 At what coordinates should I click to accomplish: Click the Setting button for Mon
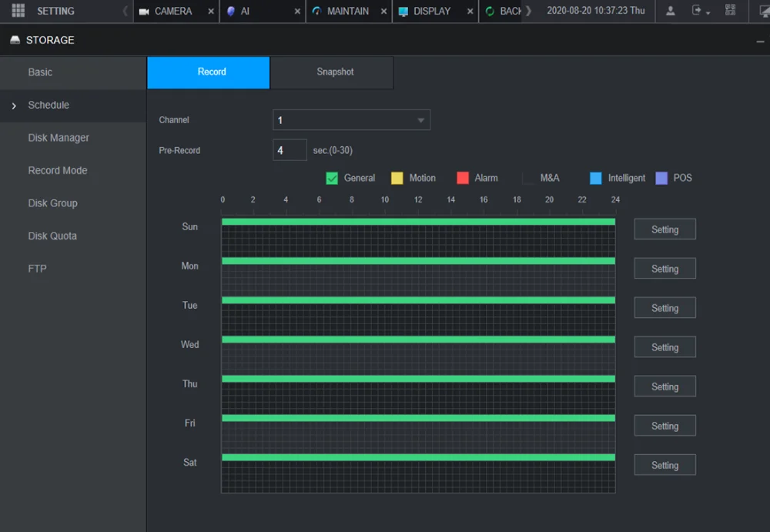[665, 269]
